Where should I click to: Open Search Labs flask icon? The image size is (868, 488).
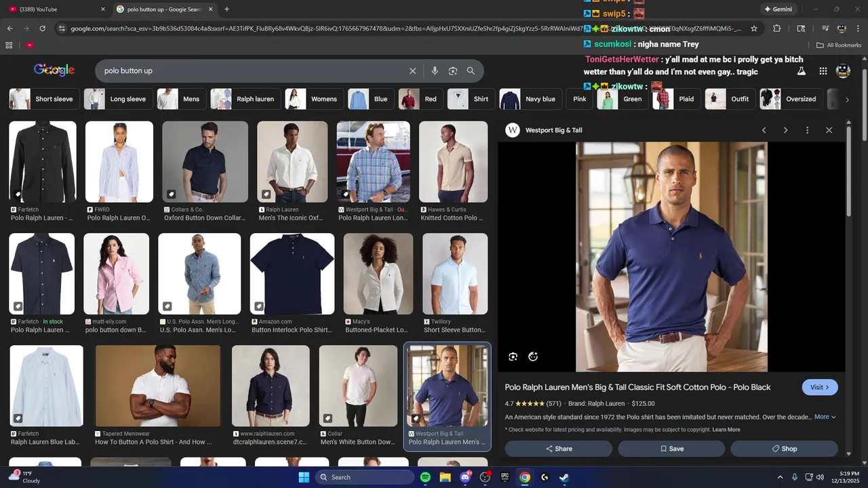(801, 70)
